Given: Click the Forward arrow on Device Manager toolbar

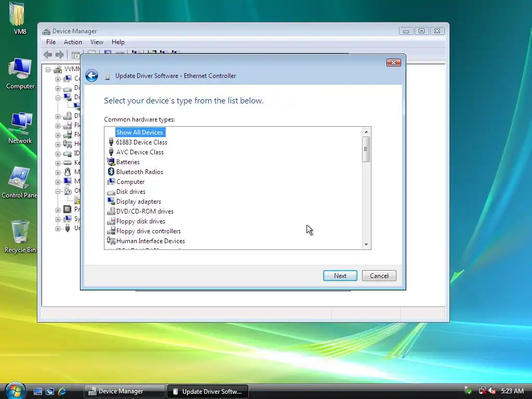Looking at the screenshot, I should tap(60, 55).
